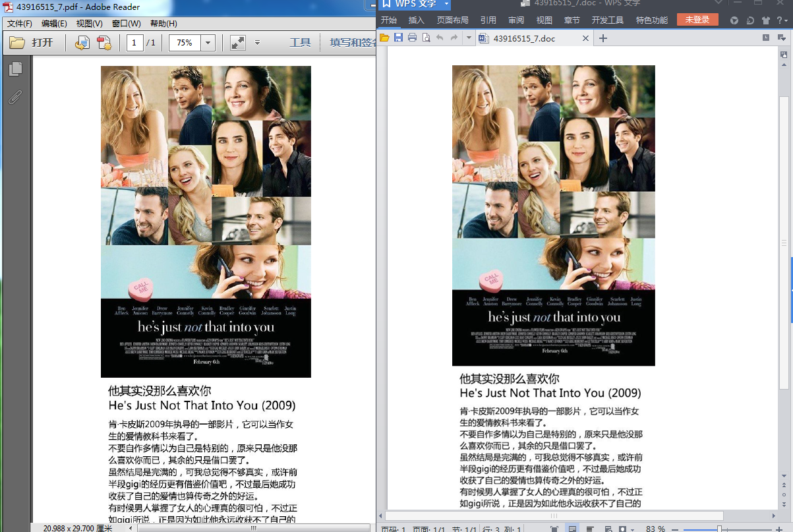Click the redo arrow in WPS quick toolbar
Viewport: 793px width, 532px height.
tap(454, 38)
